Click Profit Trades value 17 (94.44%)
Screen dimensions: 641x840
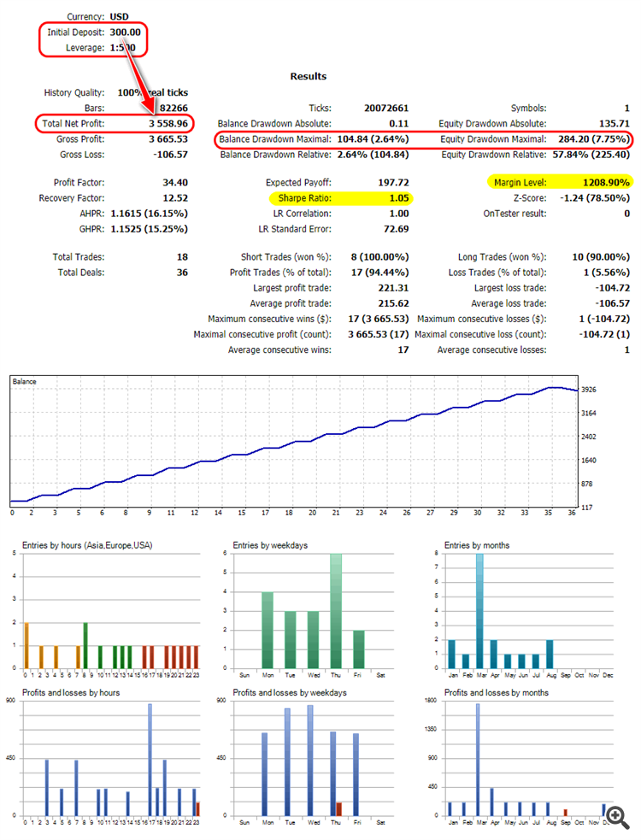click(380, 273)
